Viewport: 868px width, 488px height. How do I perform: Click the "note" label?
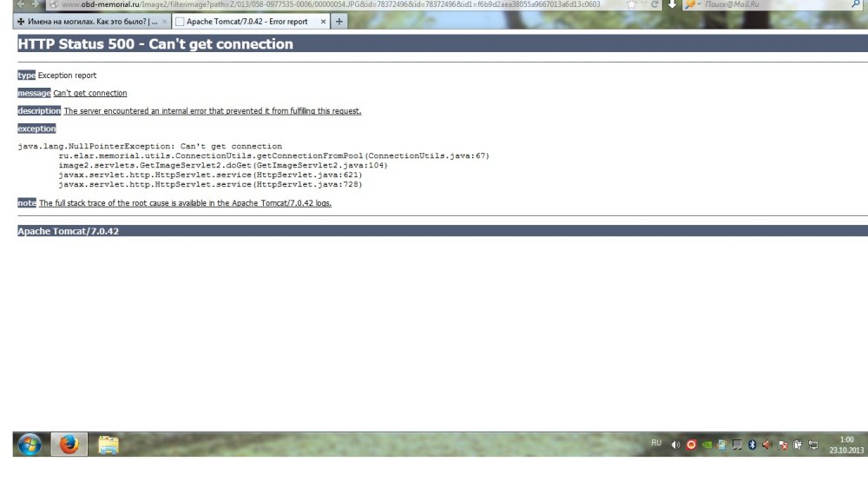click(x=27, y=203)
